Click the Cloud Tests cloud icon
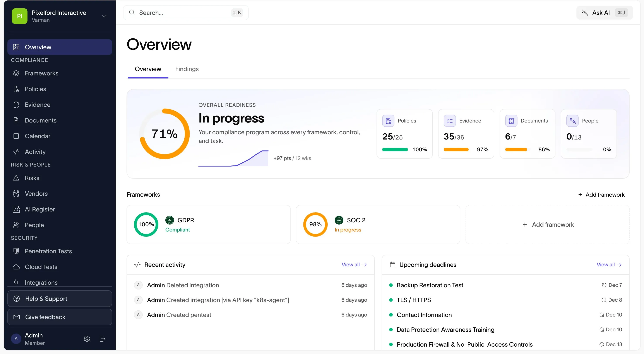 [16, 267]
